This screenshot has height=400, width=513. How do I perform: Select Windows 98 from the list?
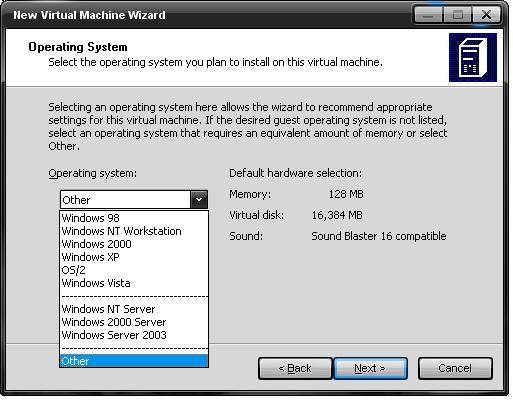[x=134, y=218]
